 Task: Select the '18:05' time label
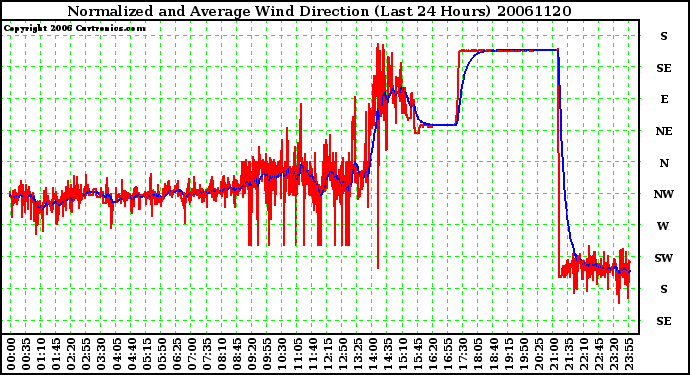pyautogui.click(x=477, y=354)
